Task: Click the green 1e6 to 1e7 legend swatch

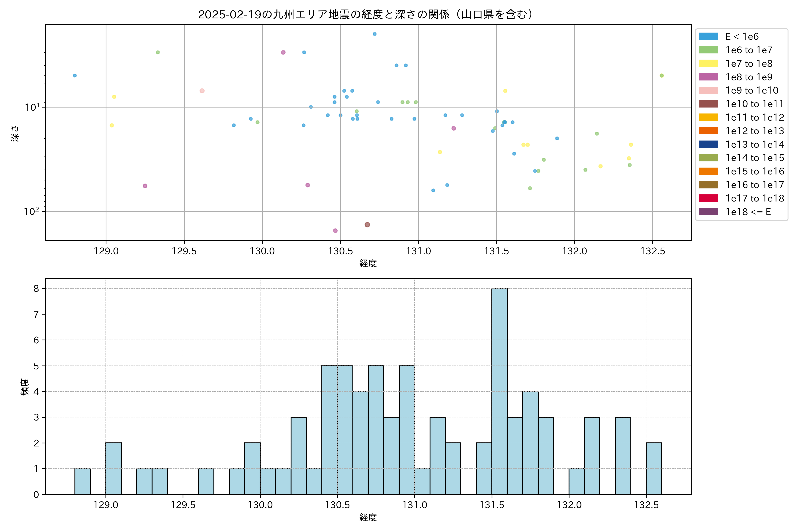Action: [x=708, y=50]
